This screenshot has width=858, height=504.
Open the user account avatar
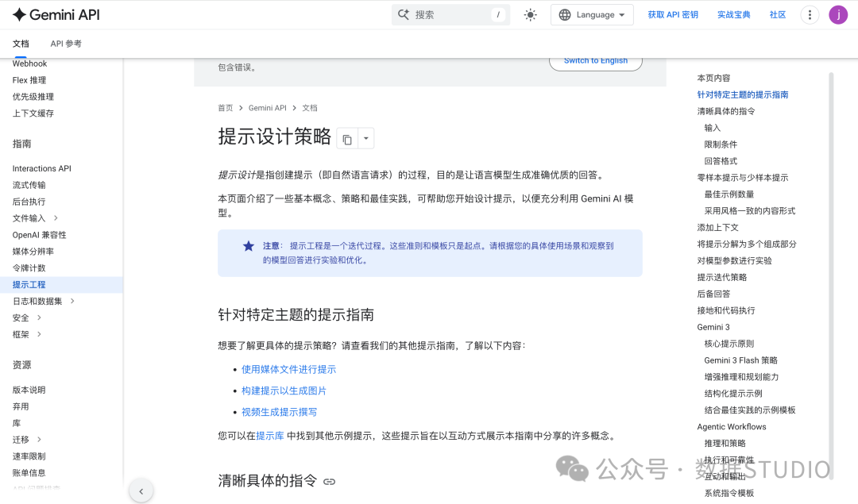[838, 15]
